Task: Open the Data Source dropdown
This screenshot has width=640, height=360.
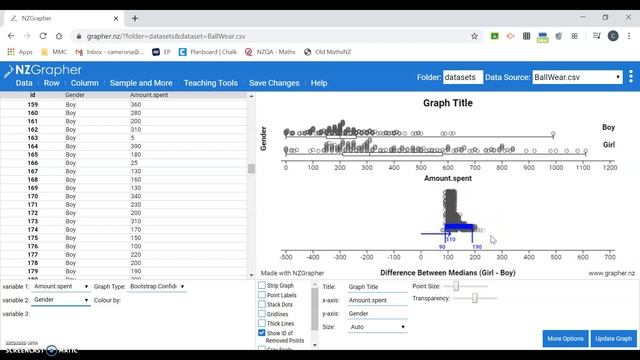Action: point(577,77)
